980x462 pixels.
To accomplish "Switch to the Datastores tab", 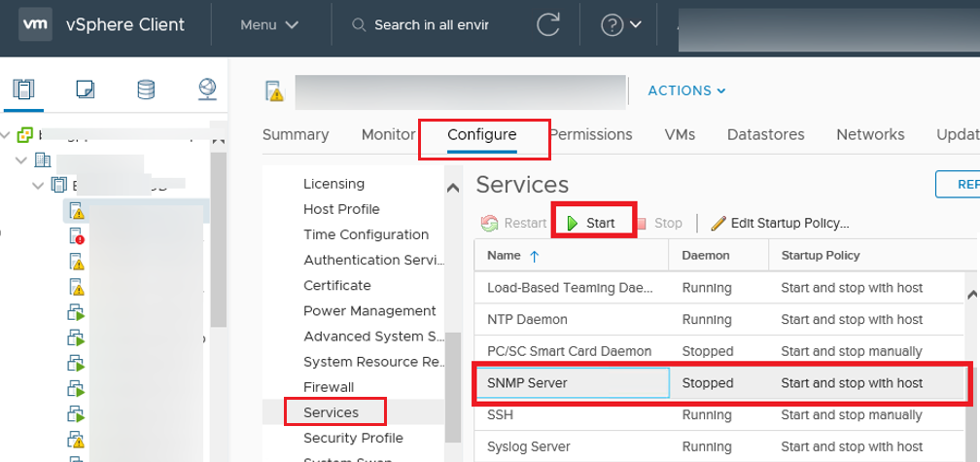I will click(x=766, y=134).
